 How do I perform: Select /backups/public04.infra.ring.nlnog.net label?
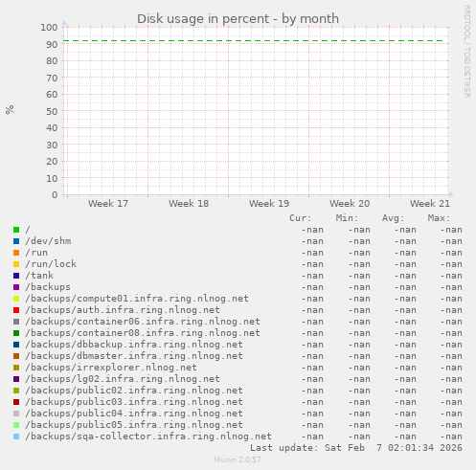[x=134, y=414]
